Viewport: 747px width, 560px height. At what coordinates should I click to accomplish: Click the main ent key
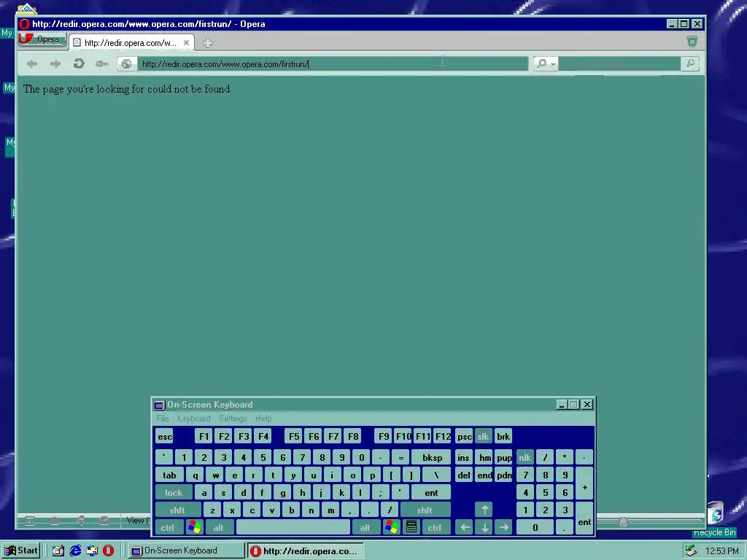click(431, 493)
